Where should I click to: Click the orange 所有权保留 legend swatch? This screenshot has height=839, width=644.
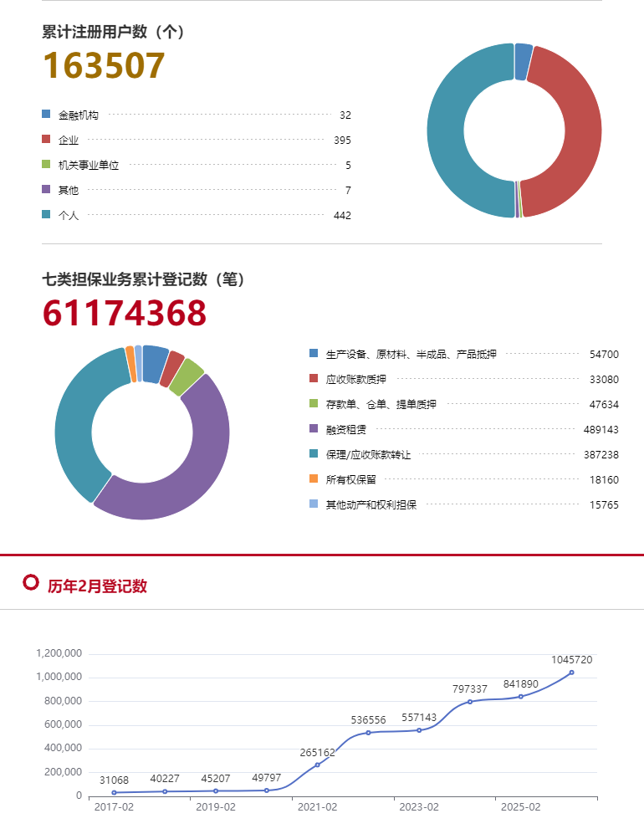pyautogui.click(x=314, y=478)
